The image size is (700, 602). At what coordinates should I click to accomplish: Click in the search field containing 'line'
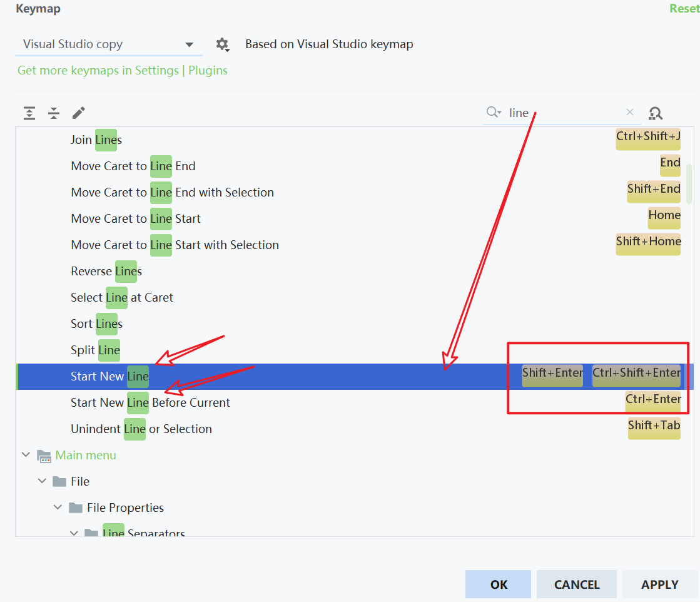point(562,113)
